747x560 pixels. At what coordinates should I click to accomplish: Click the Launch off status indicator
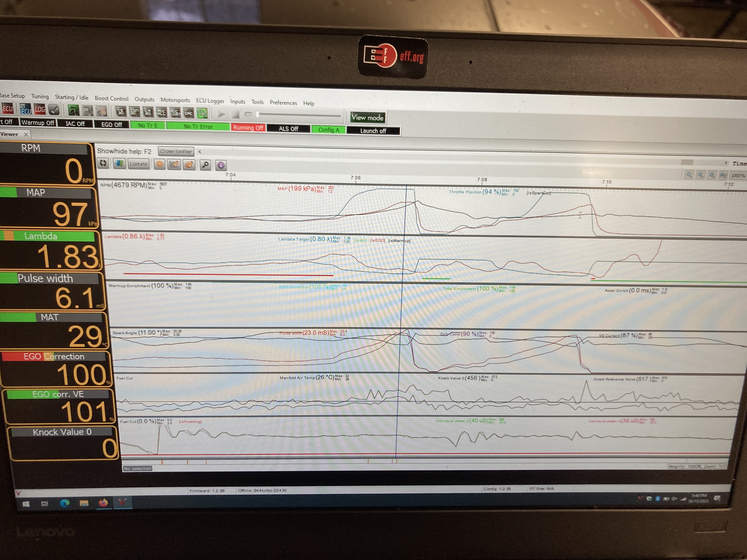pyautogui.click(x=373, y=131)
